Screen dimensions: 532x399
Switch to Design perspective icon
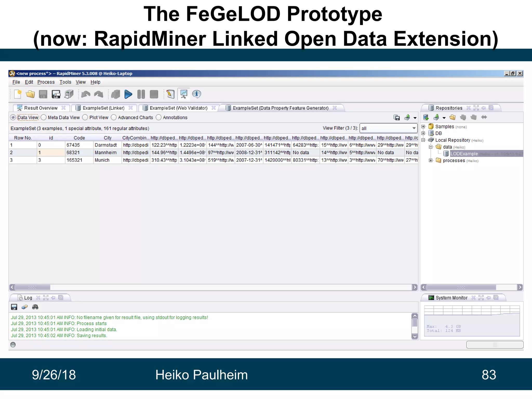coord(171,94)
